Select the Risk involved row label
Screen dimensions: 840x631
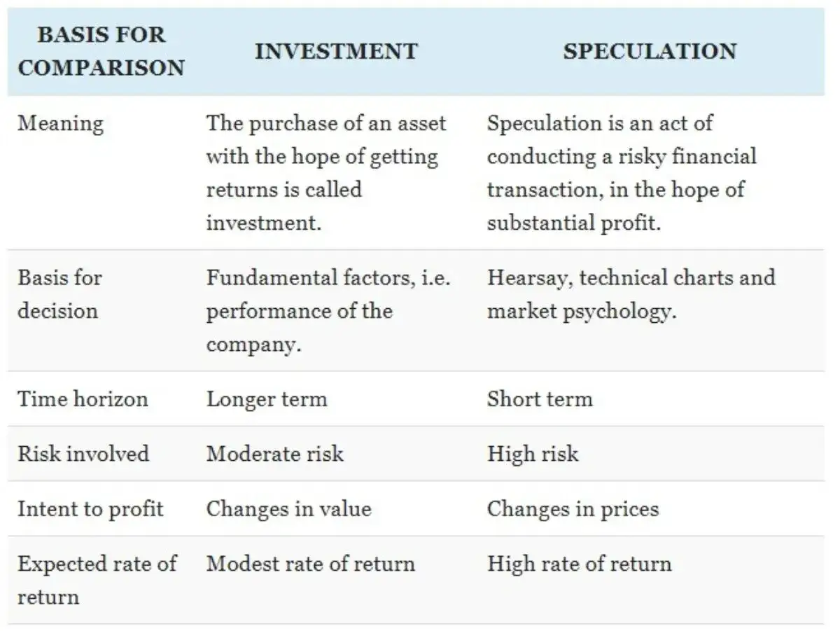tap(83, 454)
